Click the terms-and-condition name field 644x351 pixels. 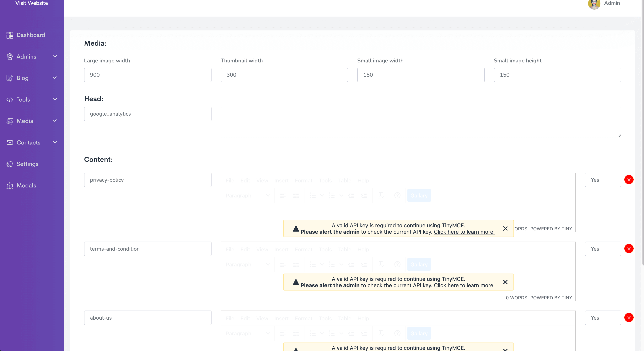148,249
